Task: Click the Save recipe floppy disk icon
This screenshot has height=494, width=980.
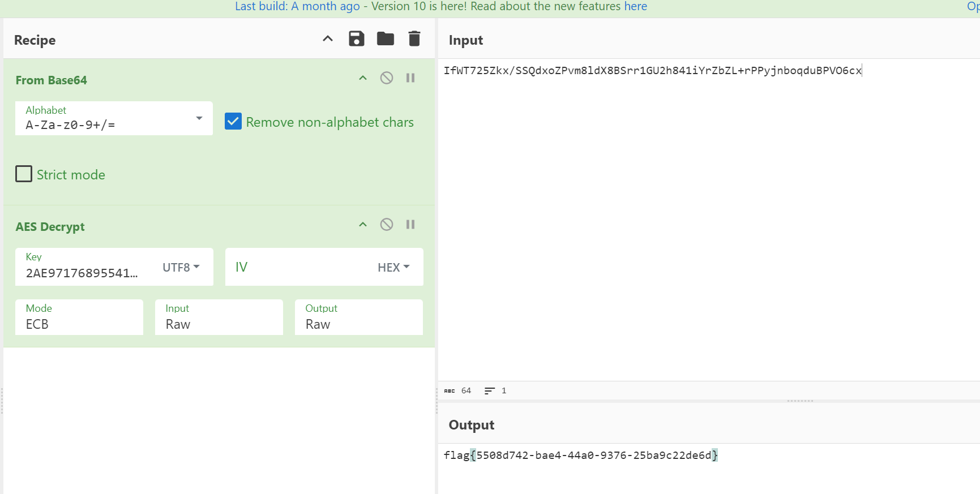Action: [356, 39]
